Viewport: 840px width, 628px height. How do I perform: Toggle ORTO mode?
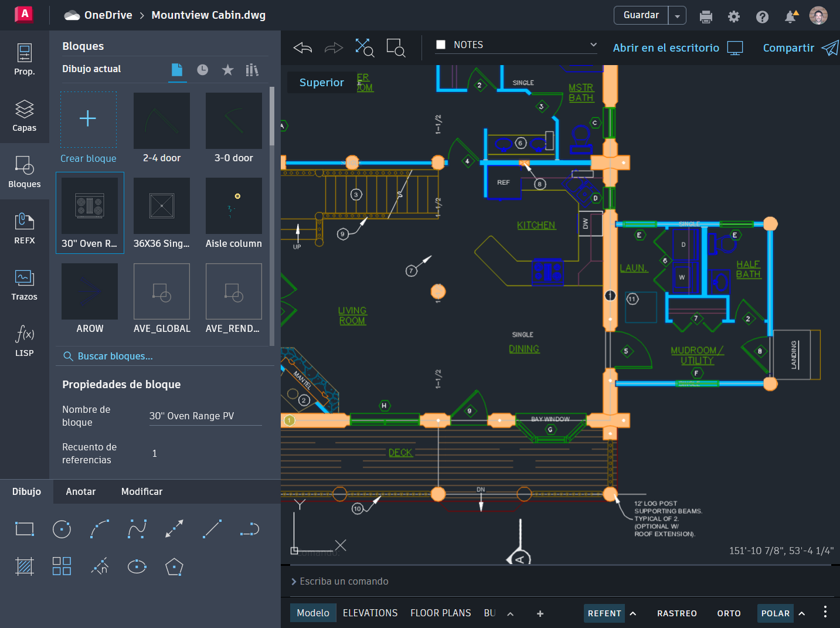pyautogui.click(x=729, y=613)
